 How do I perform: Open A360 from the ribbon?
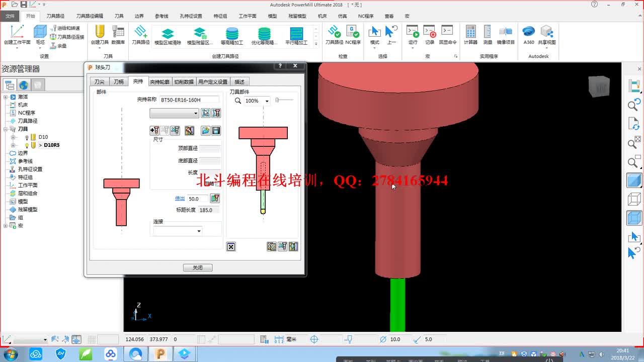[x=529, y=35]
